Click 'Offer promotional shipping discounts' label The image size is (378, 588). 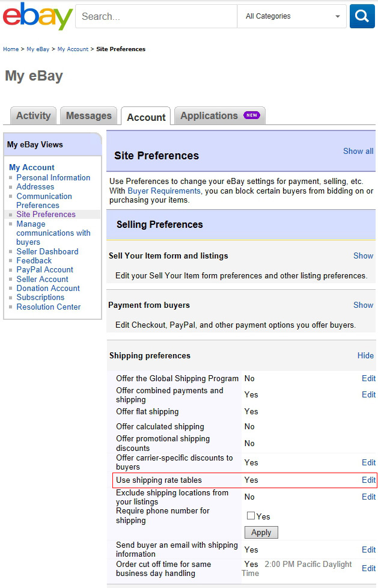(163, 443)
